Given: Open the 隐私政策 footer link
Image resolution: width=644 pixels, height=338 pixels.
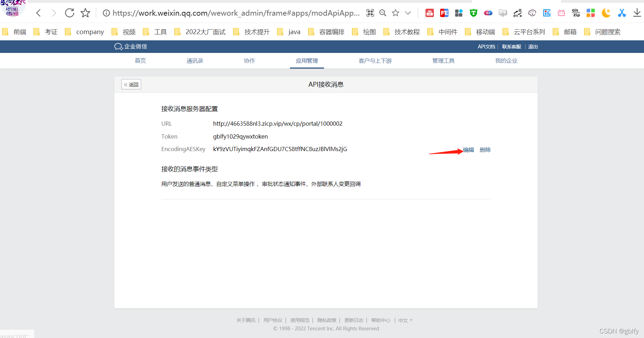Looking at the screenshot, I should tap(327, 320).
